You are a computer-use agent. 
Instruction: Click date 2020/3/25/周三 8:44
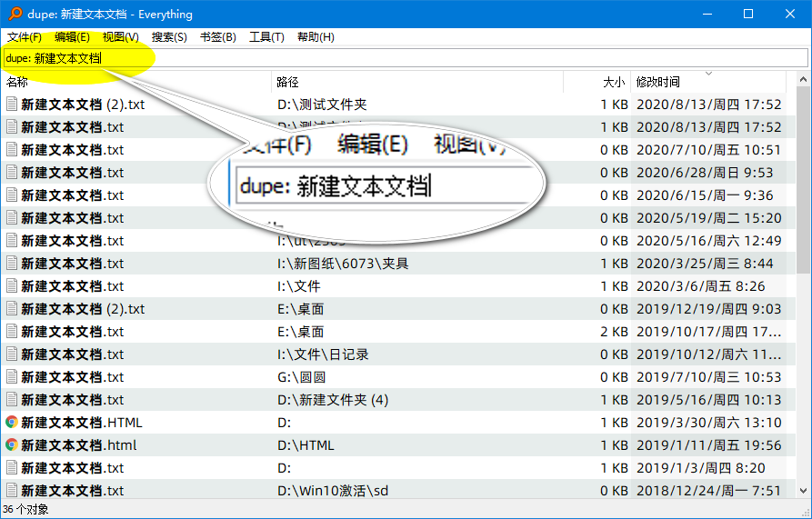[x=705, y=264]
